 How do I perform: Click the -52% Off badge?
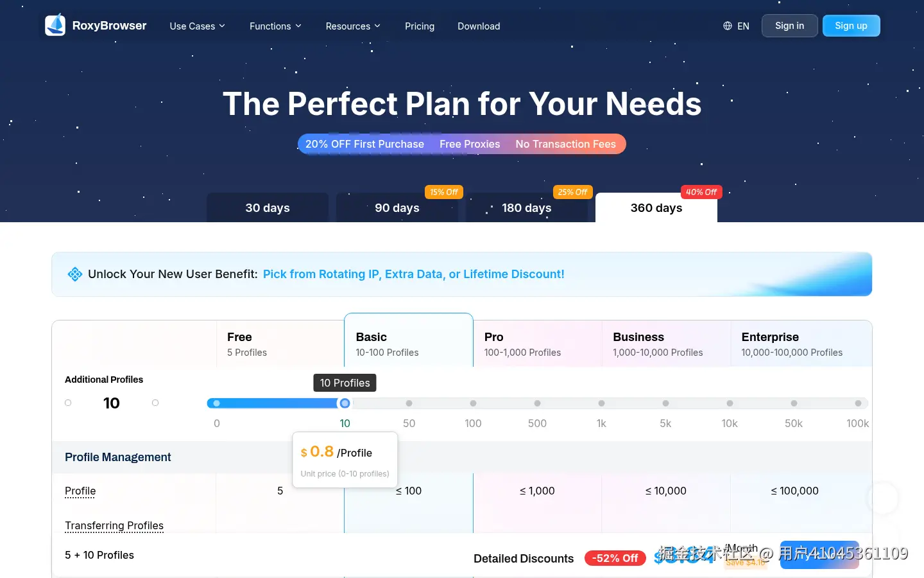tap(615, 559)
